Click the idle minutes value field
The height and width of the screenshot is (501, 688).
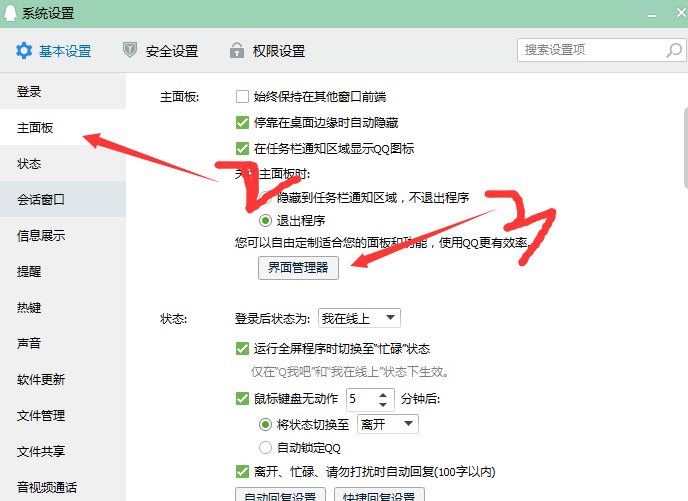(362, 399)
